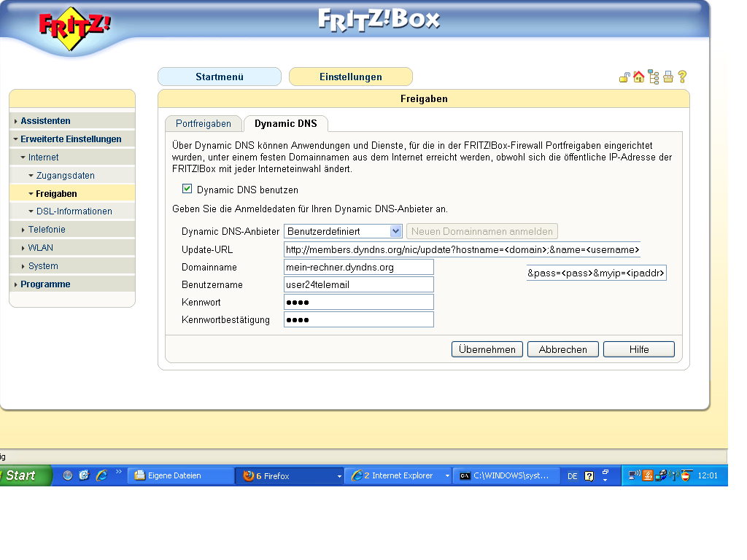Screen dimensions: 747x560
Task: Click the yellow question mark help icon
Action: click(x=682, y=77)
